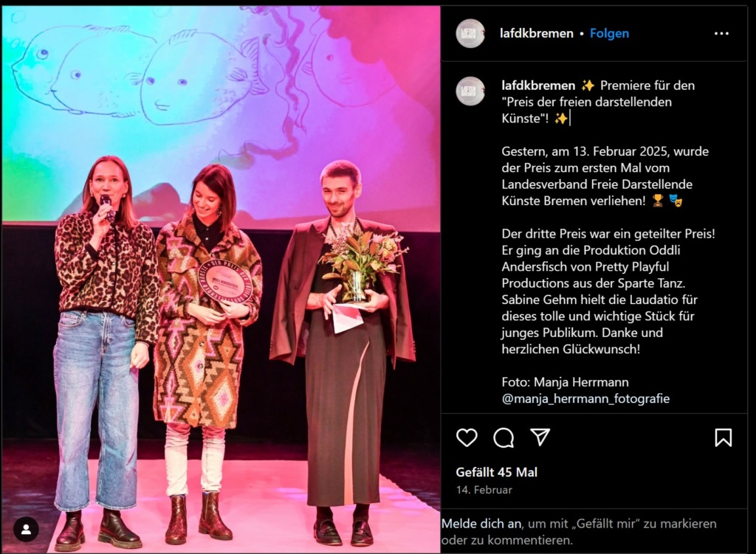
Task: Save post with bookmark icon
Action: coord(724,437)
